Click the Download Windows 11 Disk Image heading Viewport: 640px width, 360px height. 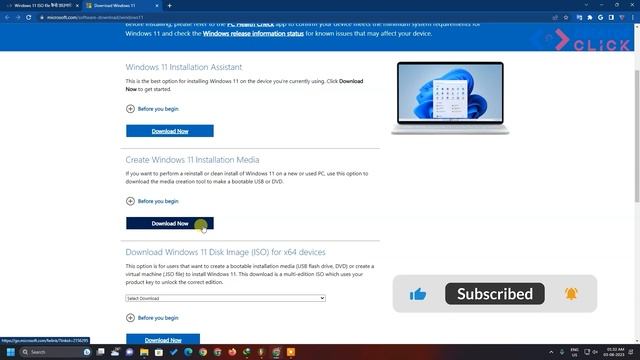[x=225, y=252]
